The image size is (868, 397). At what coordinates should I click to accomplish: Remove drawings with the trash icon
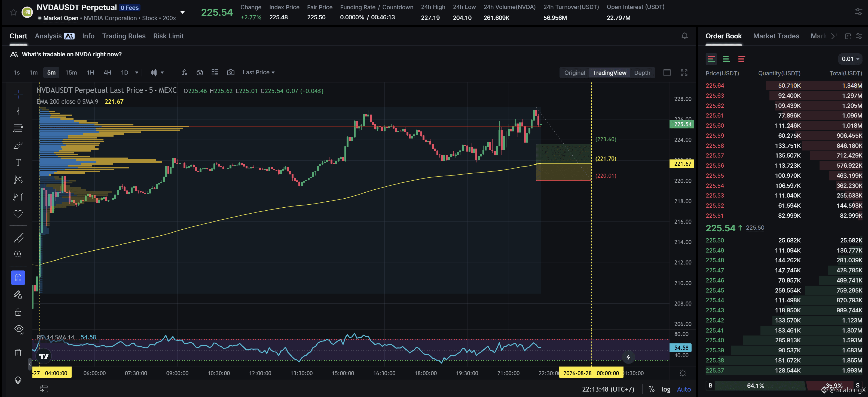pos(18,352)
